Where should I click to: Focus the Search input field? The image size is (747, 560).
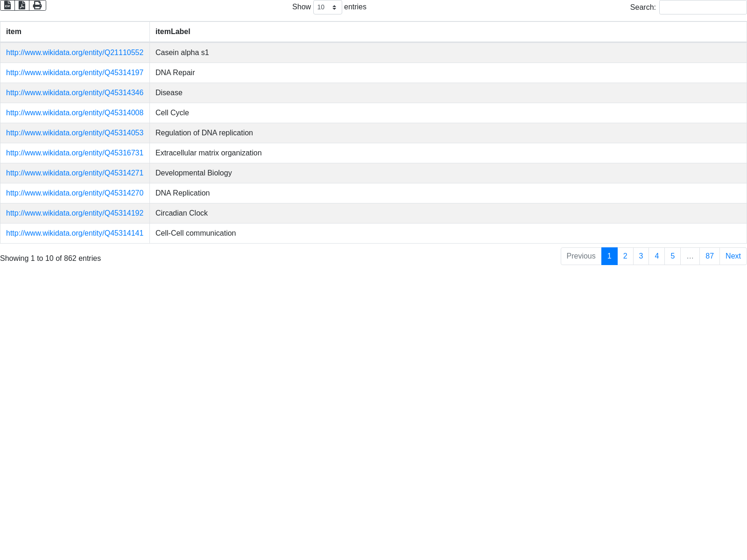pos(703,7)
